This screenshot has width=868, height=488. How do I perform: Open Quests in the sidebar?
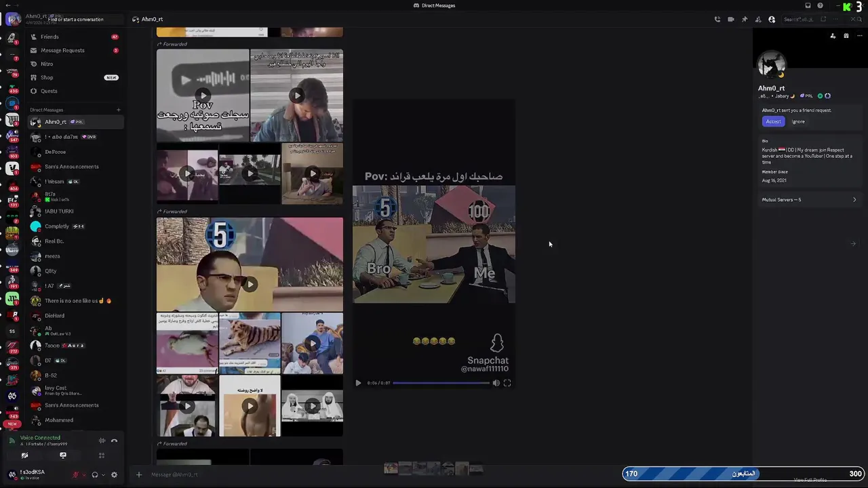75,91
